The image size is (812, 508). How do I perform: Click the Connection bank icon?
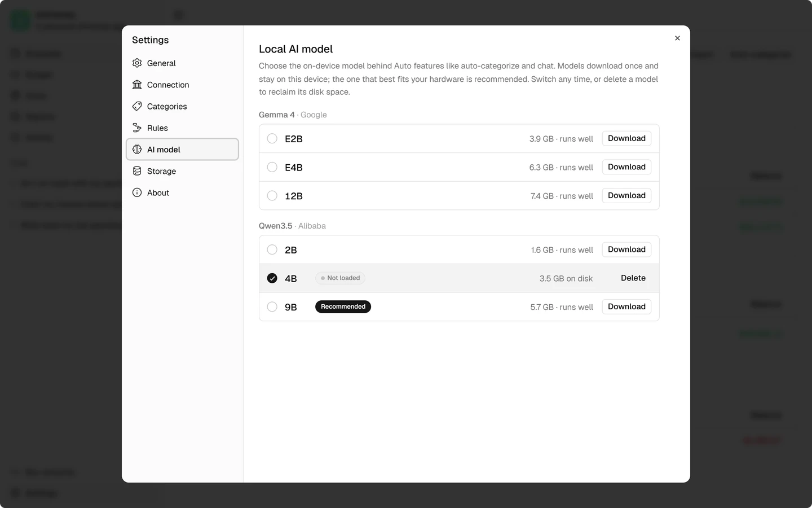[x=137, y=85]
